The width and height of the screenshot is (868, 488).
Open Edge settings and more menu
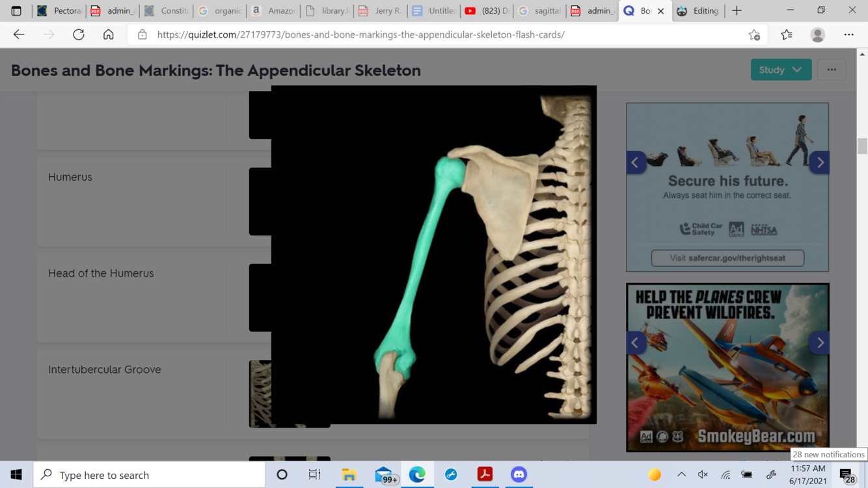tap(849, 34)
